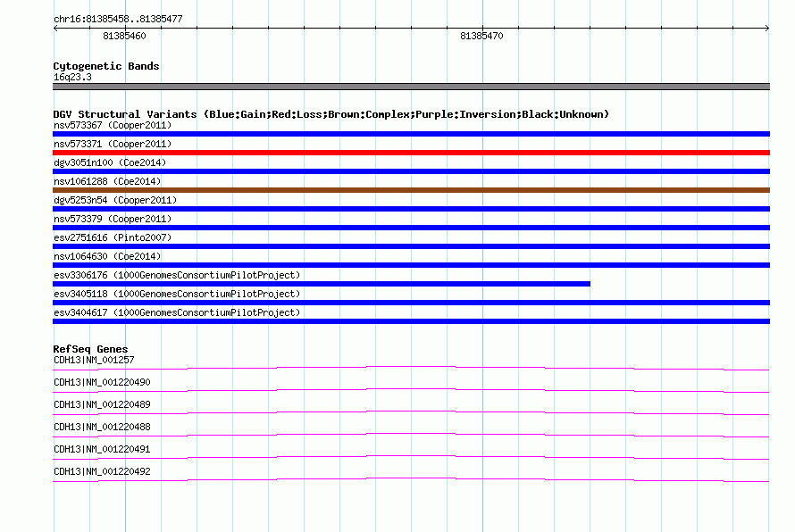Open variant nsv1061288 (Coe2014) label

click(x=107, y=181)
